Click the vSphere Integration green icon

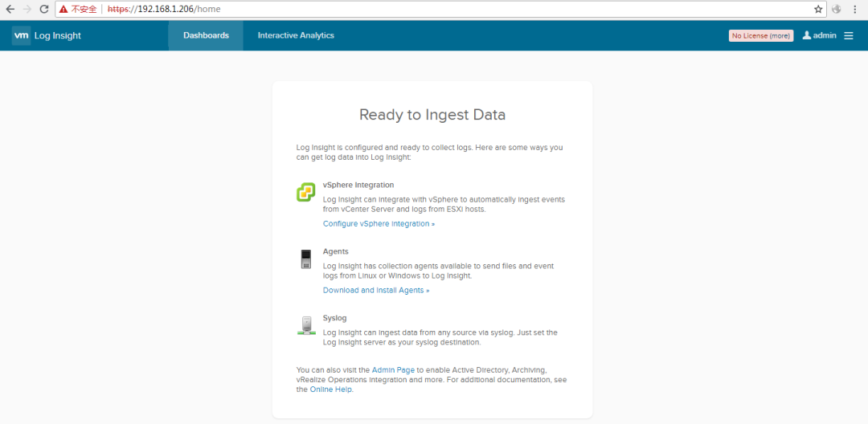(x=305, y=193)
